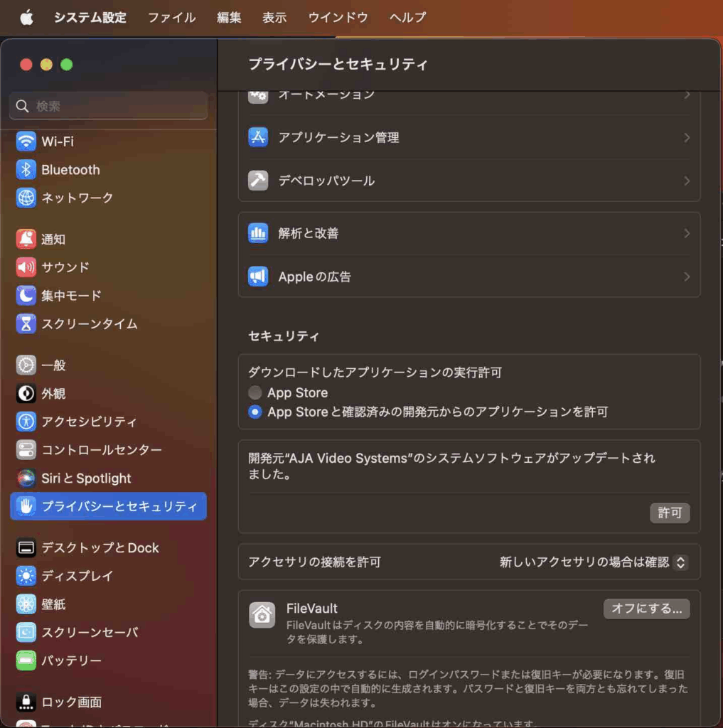Expand 解析と改善 row chevron

(686, 233)
